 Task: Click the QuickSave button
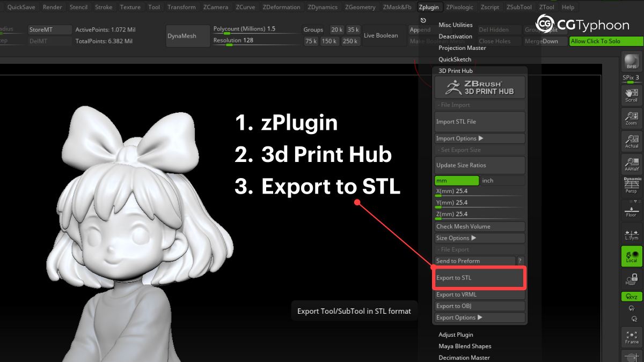21,7
